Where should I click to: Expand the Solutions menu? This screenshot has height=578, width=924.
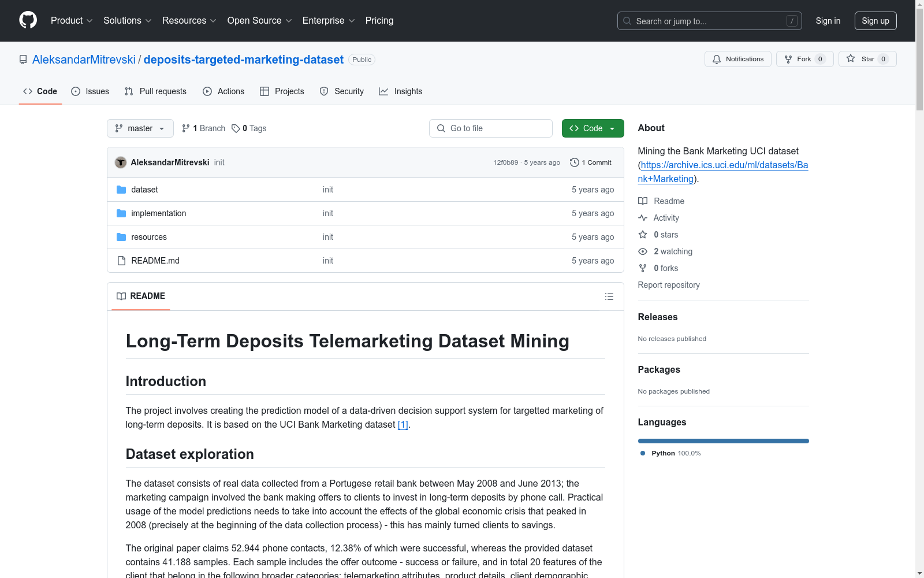128,21
